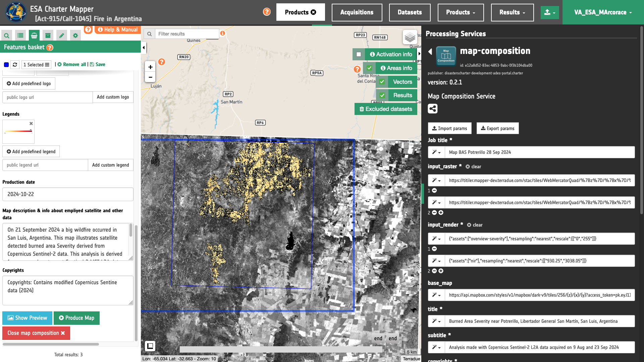Open the 1 Selected dropdown
This screenshot has width=644, height=362.
[37, 65]
